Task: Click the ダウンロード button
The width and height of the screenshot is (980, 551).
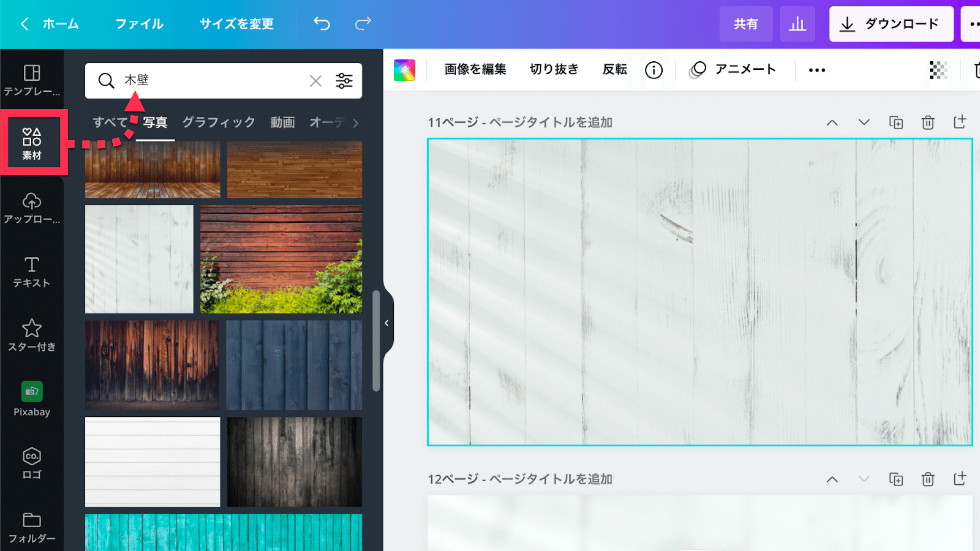Action: (891, 24)
